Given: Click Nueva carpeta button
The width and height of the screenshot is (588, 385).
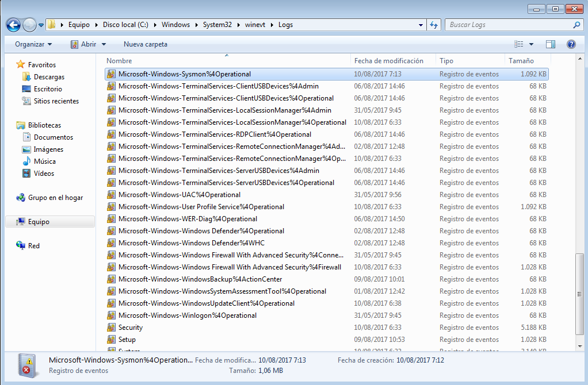Looking at the screenshot, I should (145, 44).
